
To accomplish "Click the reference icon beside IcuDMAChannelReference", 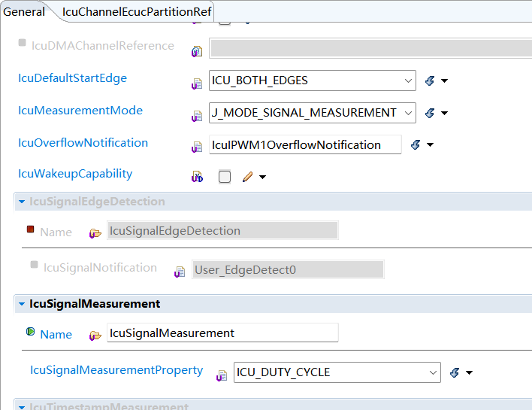I will tap(197, 51).
